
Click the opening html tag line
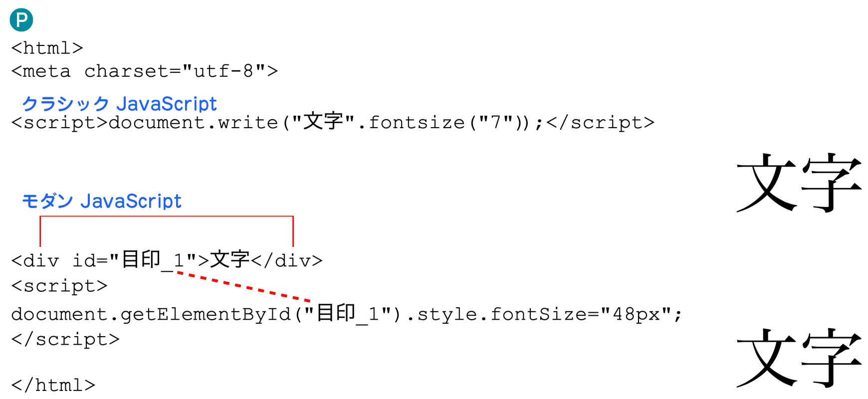[x=47, y=48]
